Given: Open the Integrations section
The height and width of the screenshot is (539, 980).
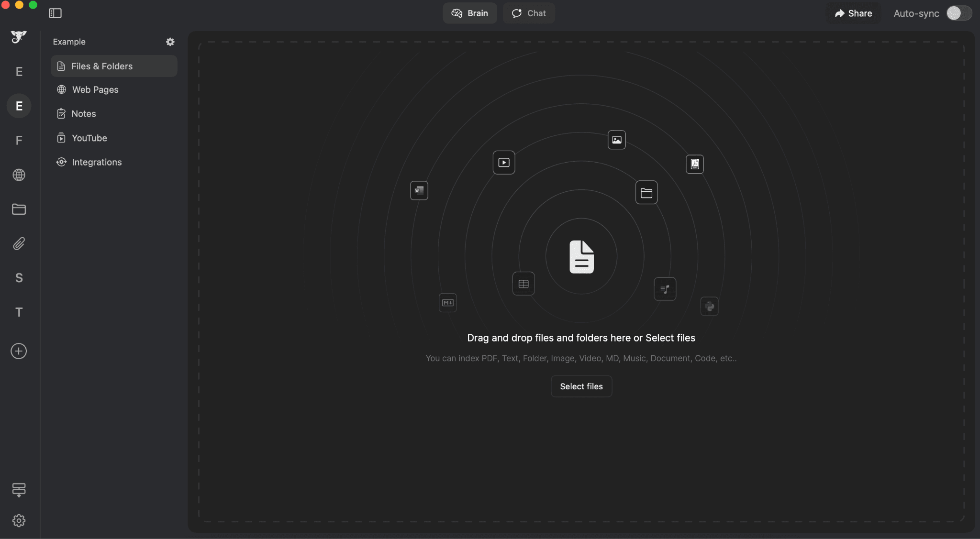Looking at the screenshot, I should point(97,162).
